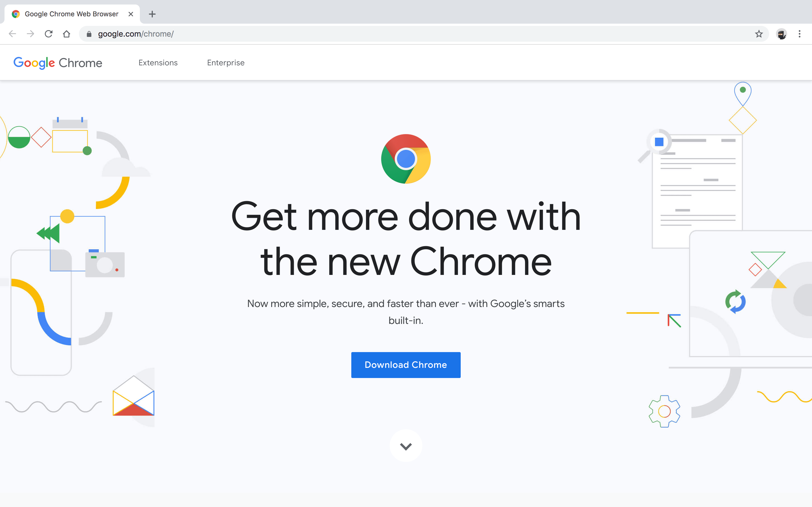Expand the page by clicking chevron down
This screenshot has height=507, width=812.
(406, 446)
